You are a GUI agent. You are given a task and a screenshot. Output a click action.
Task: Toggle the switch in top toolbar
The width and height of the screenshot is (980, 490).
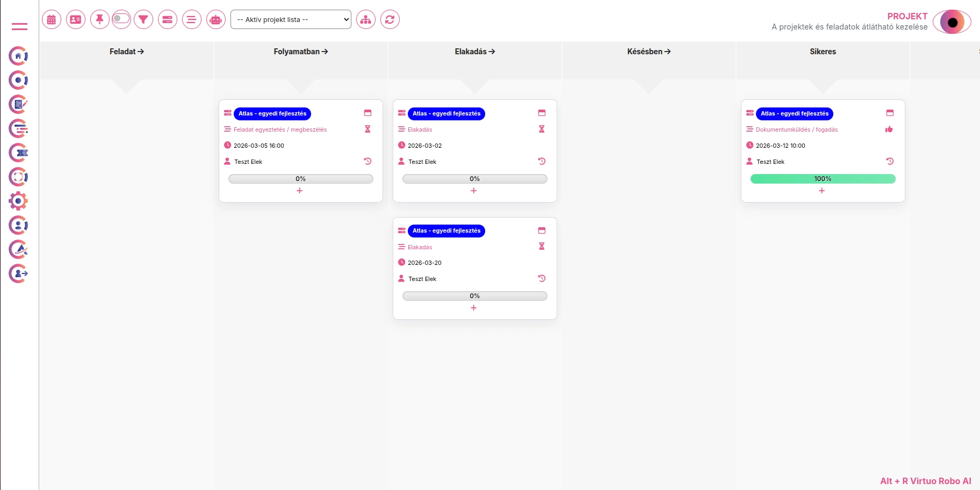[x=121, y=19]
